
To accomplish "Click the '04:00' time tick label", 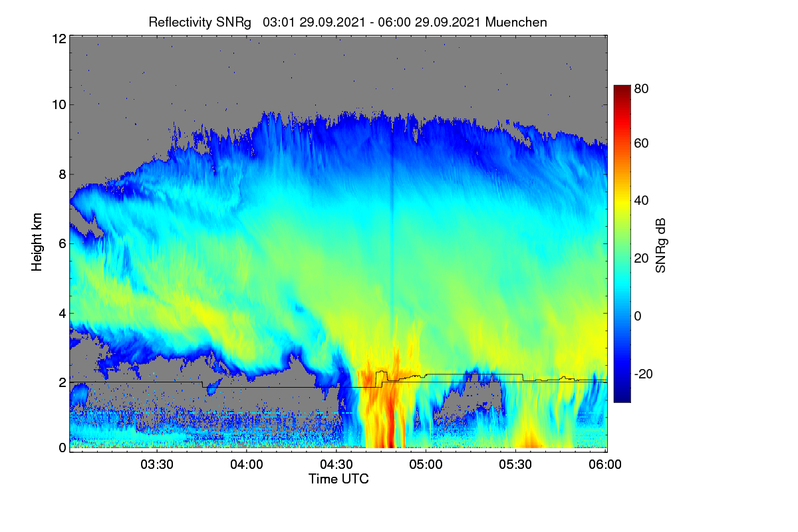I will (247, 465).
